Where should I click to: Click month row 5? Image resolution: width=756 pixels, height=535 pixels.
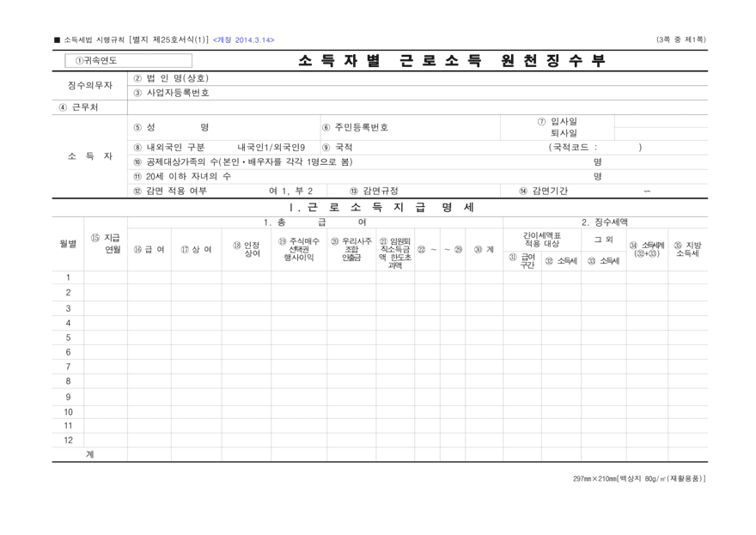pos(380,337)
